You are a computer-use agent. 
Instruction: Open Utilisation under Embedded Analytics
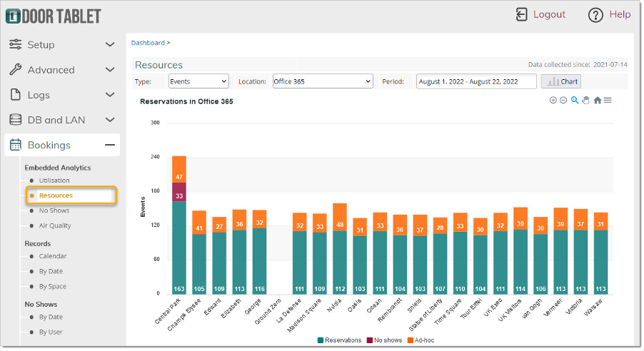pos(54,180)
